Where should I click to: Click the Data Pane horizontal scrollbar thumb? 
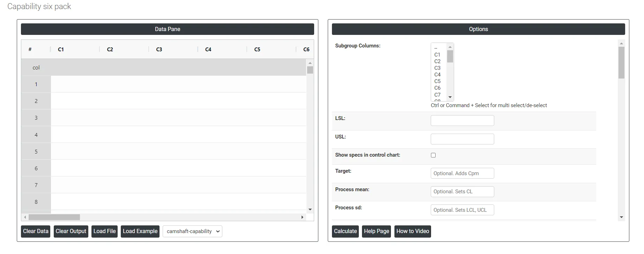tap(54, 217)
